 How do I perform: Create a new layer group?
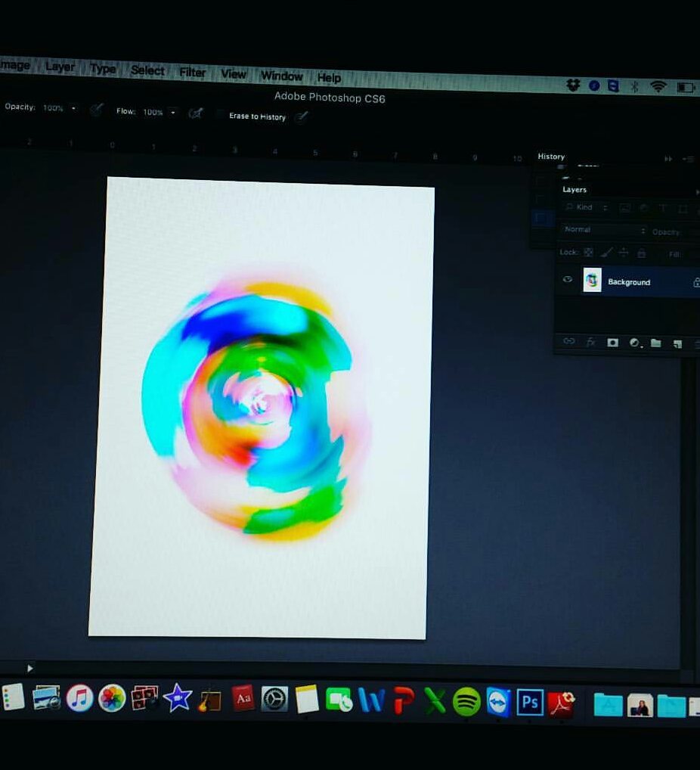656,343
